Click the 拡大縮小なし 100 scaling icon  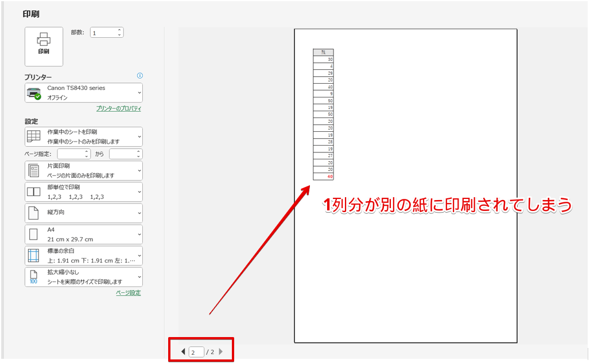(35, 276)
